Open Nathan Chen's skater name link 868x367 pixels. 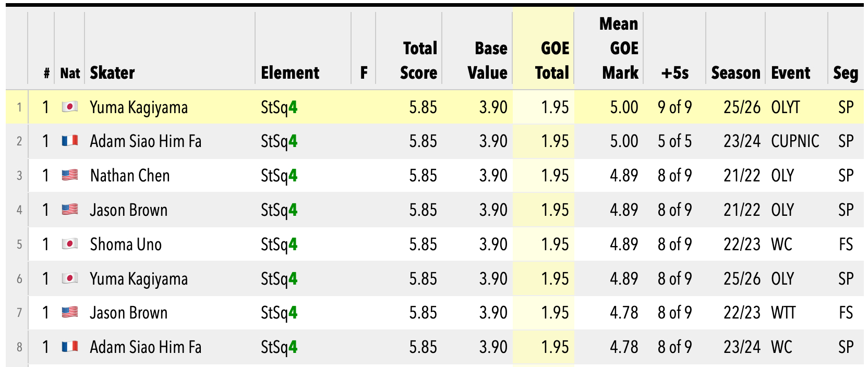click(130, 176)
